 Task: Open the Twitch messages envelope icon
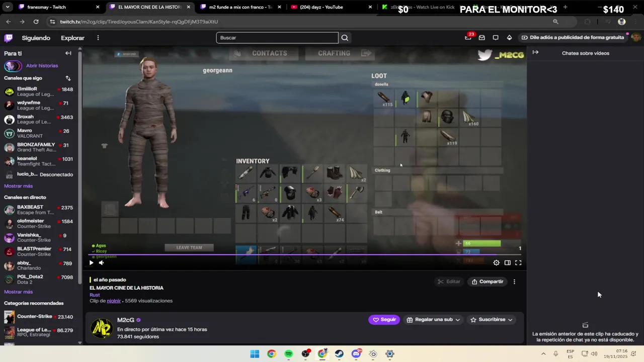pos(481,38)
